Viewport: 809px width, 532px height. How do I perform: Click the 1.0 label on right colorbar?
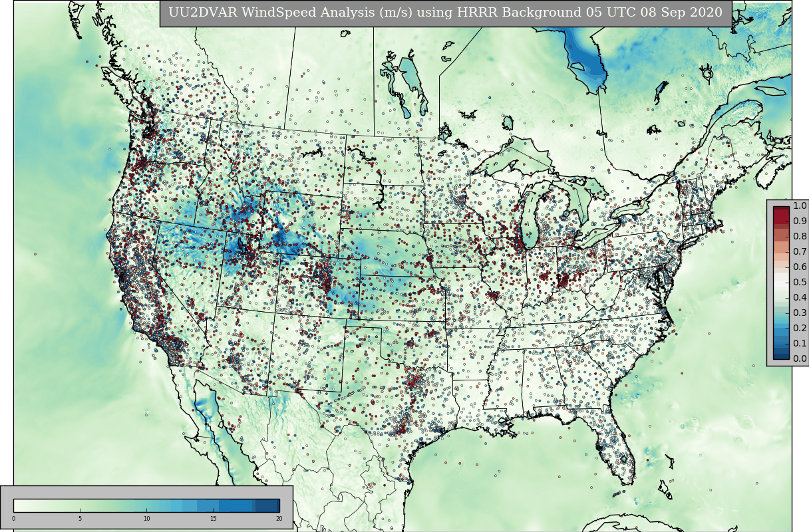point(799,206)
